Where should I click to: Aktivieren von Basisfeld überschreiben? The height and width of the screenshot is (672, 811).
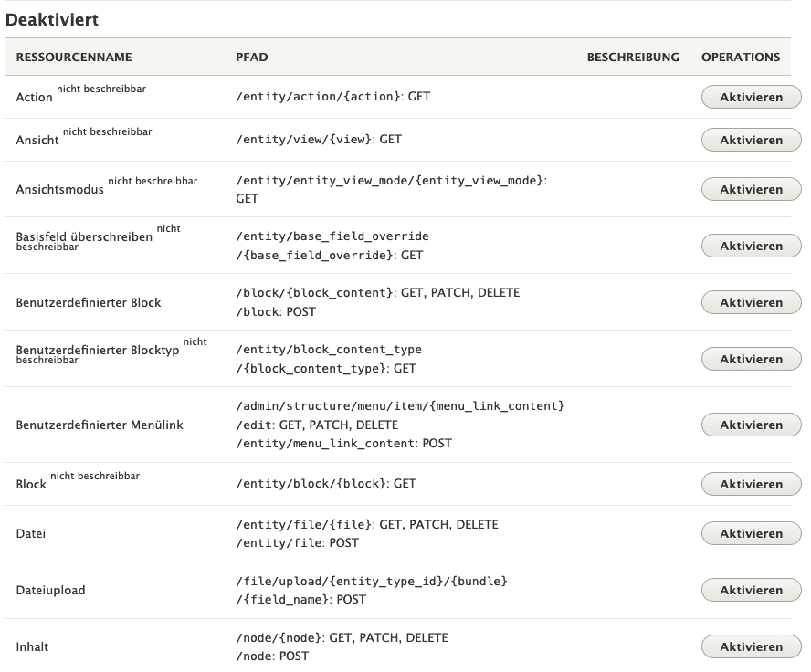tap(750, 246)
